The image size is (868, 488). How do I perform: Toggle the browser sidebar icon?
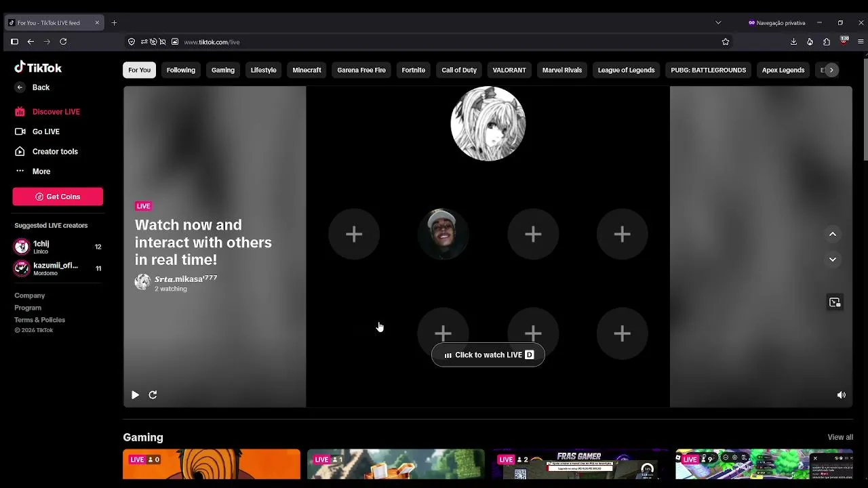[x=14, y=42]
